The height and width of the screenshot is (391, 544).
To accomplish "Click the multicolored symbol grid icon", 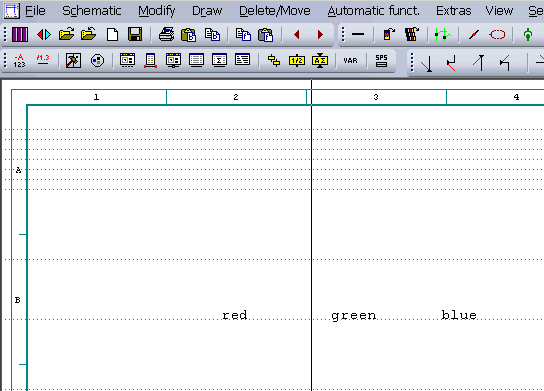I will [411, 34].
